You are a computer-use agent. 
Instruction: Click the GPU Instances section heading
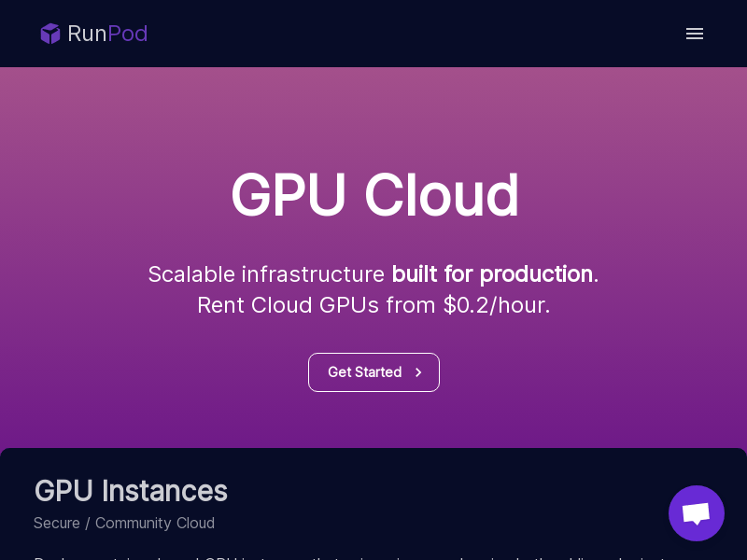[x=131, y=491]
